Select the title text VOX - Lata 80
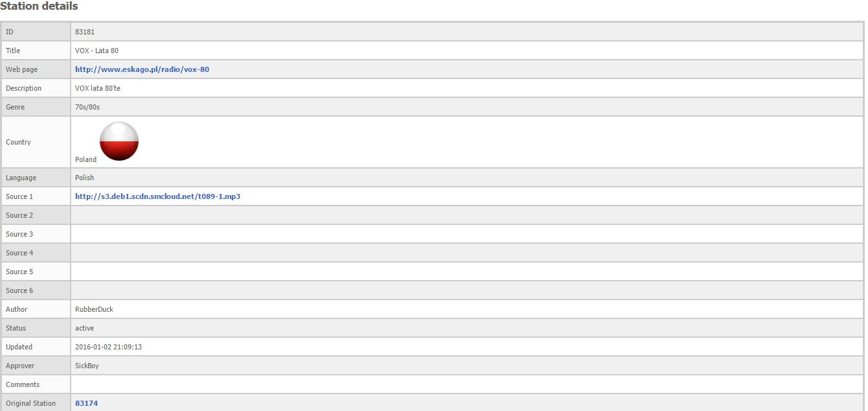Screen dimensions: 868x411 point(97,51)
